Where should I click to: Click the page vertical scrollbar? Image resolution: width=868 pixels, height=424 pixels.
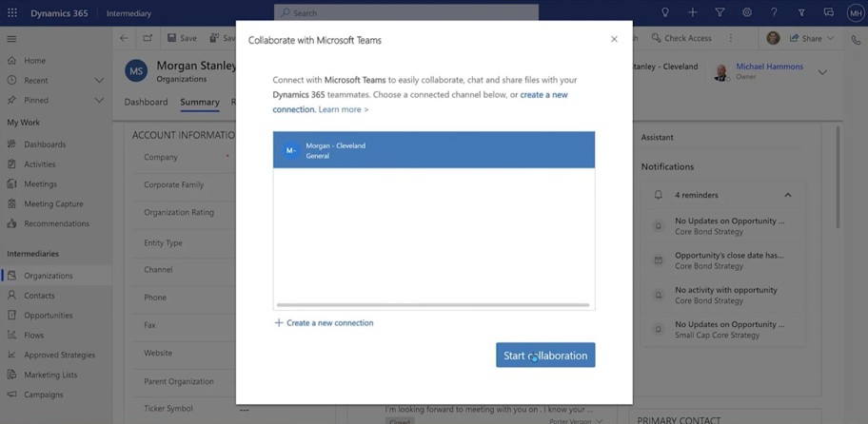pyautogui.click(x=838, y=177)
